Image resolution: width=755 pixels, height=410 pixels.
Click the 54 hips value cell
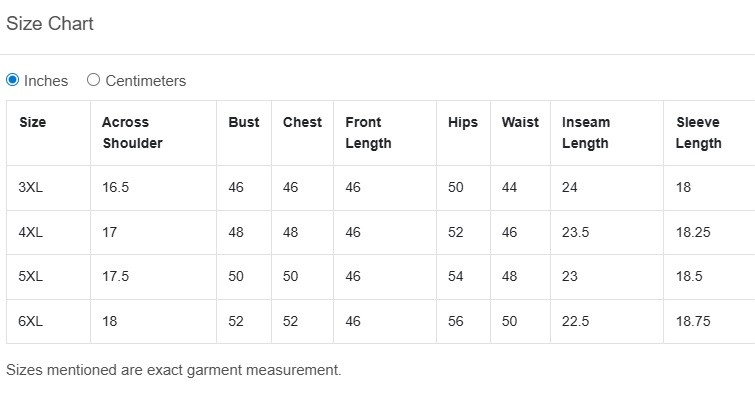(x=456, y=277)
